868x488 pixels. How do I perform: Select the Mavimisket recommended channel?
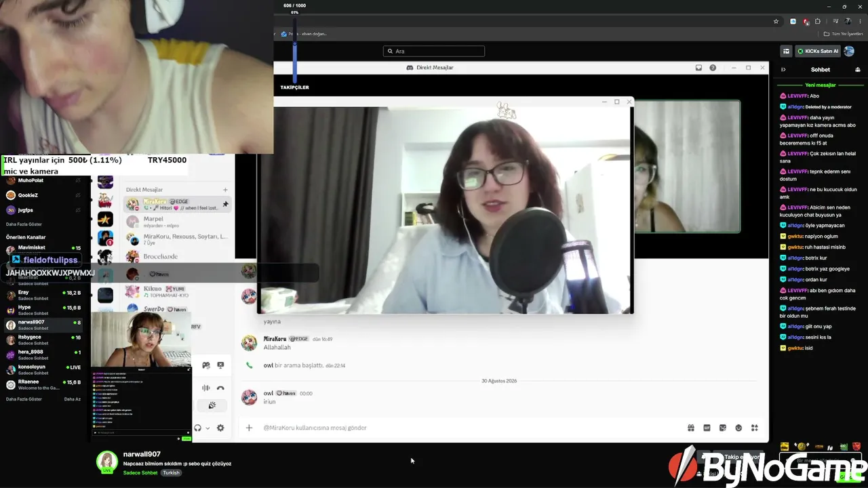45,249
